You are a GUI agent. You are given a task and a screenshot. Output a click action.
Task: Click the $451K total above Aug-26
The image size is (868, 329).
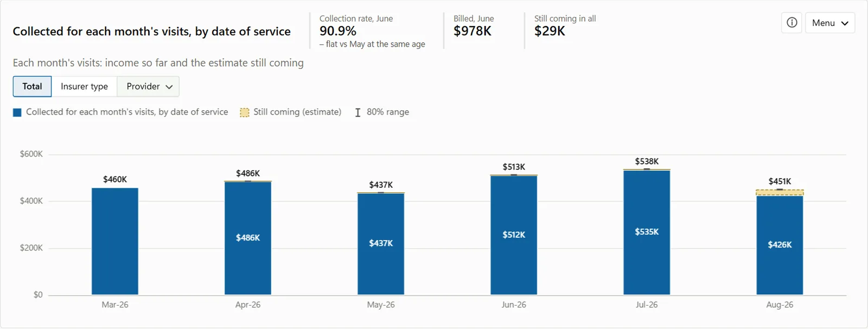[780, 181]
